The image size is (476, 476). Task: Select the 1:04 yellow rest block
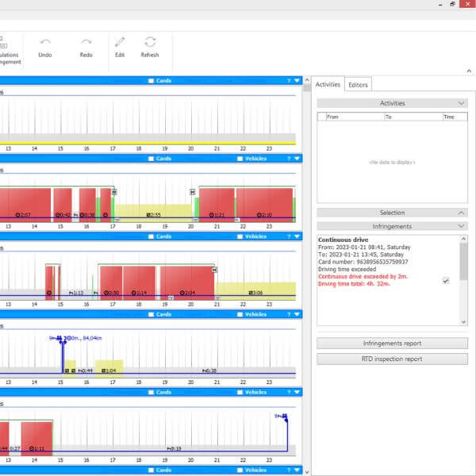click(x=109, y=369)
